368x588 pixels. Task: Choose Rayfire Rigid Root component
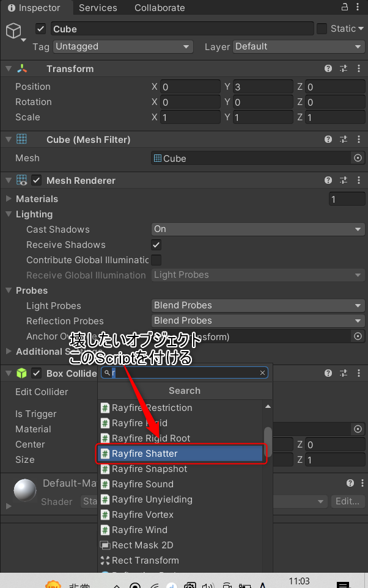pyautogui.click(x=180, y=438)
